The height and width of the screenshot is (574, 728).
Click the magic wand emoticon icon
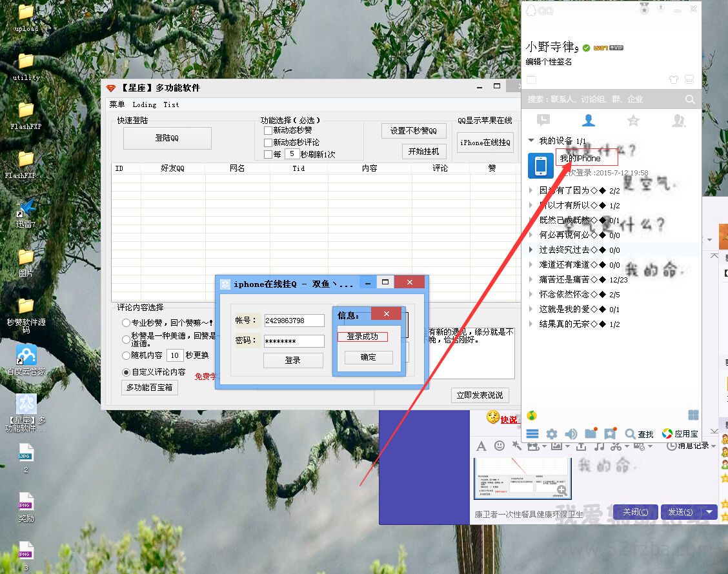[x=516, y=446]
